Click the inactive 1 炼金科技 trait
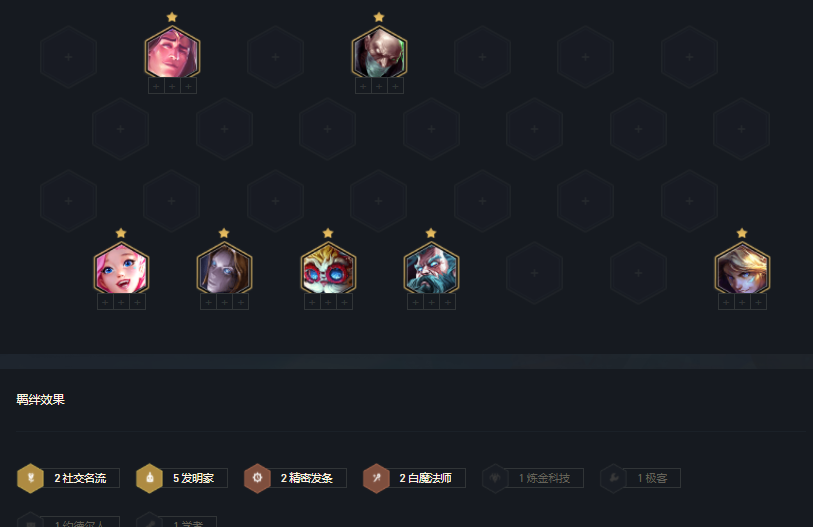 (533, 478)
